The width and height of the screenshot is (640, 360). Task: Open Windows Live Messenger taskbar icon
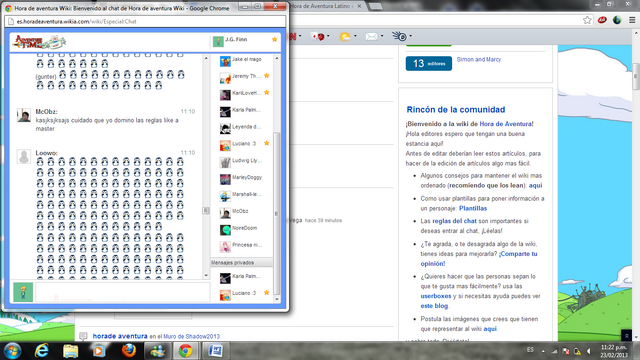click(x=157, y=351)
